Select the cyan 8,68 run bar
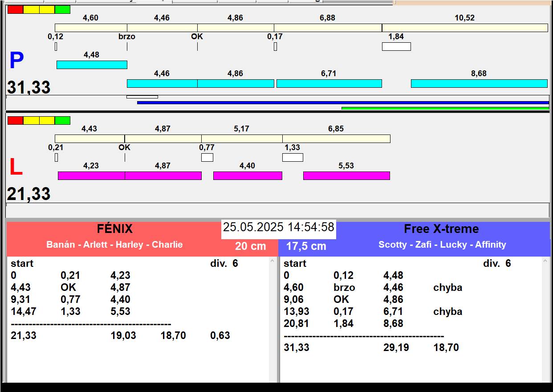This screenshot has width=553, height=392. pyautogui.click(x=479, y=83)
